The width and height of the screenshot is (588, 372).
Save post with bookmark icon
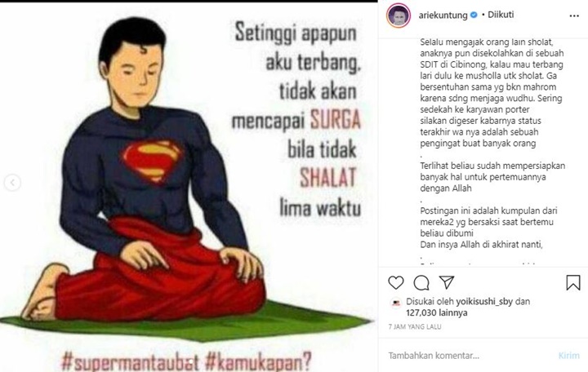pos(573,283)
